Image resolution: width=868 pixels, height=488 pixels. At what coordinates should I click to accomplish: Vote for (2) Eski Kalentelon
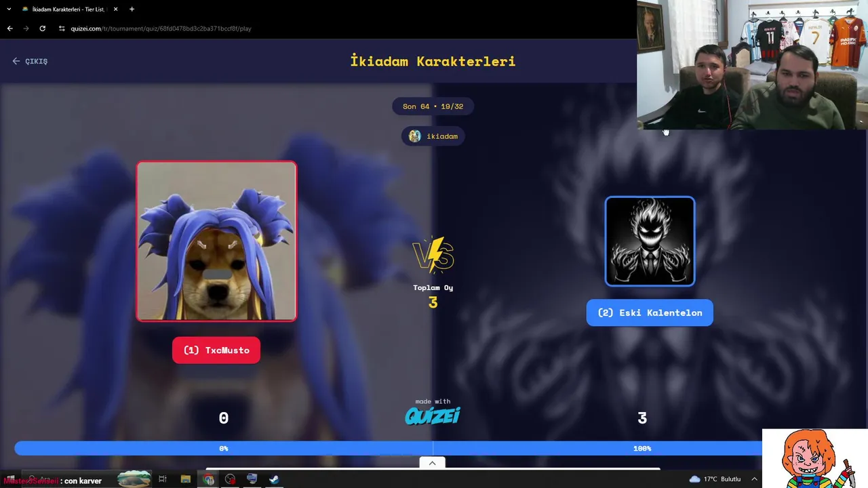[650, 312]
